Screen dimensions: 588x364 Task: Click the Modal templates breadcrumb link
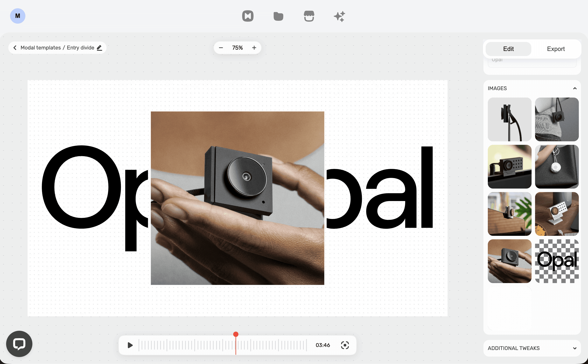[40, 48]
